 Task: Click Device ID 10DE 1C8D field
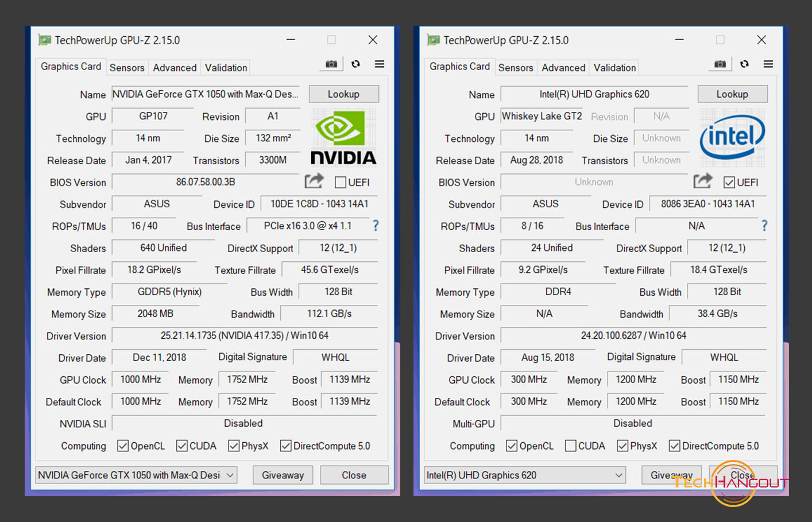point(319,204)
